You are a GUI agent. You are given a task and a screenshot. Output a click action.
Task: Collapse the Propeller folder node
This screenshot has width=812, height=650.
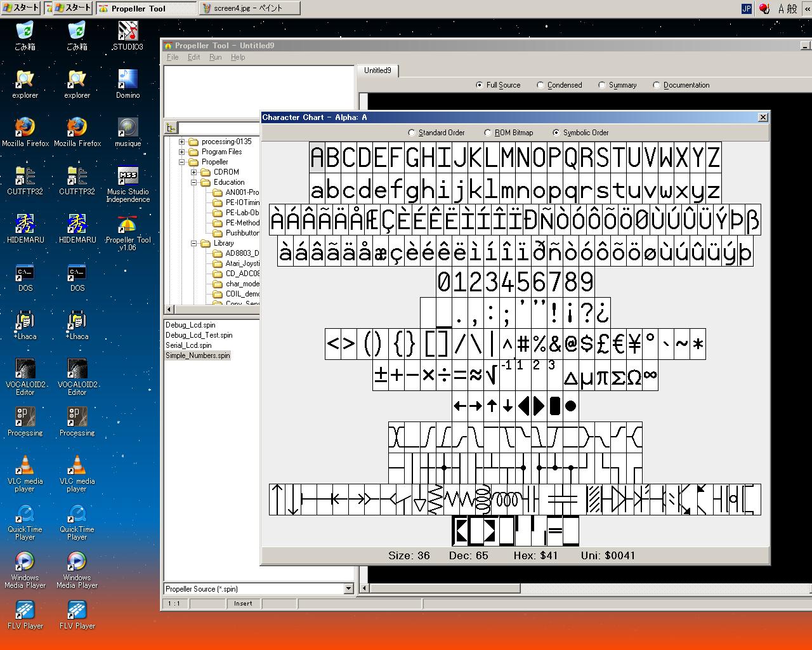click(182, 162)
